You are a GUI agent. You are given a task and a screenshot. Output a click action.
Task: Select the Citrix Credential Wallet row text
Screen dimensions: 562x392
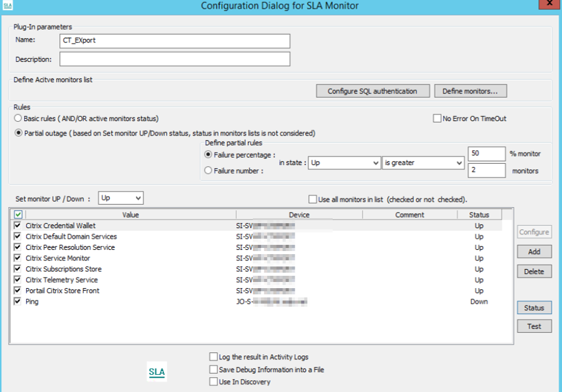[61, 226]
